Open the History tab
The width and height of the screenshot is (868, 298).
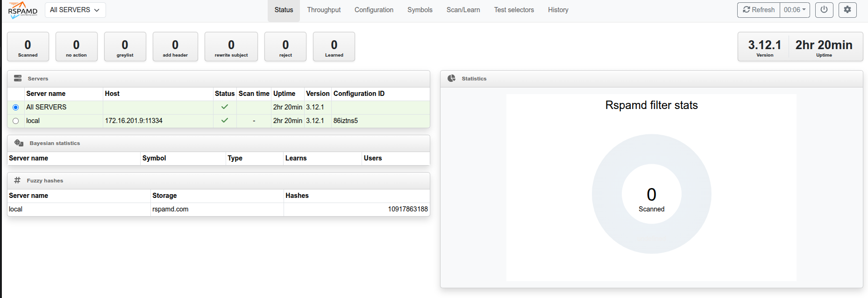point(558,10)
